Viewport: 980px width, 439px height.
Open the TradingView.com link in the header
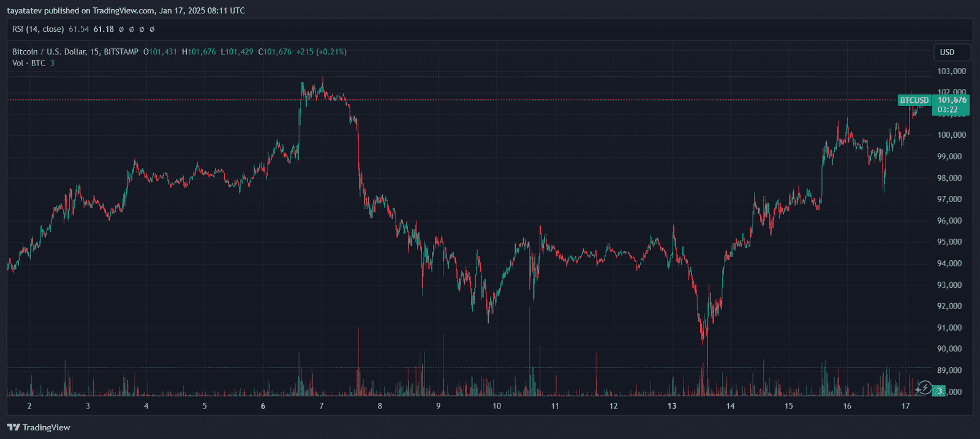point(122,10)
